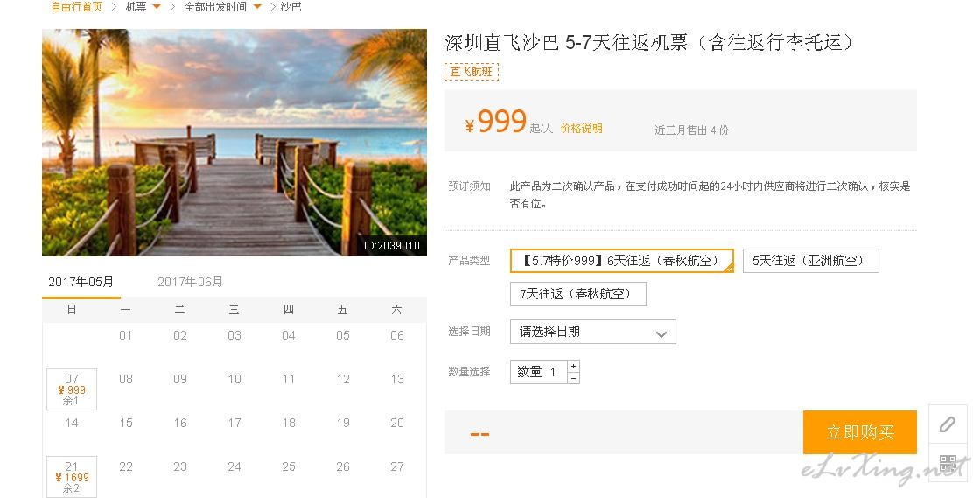Click the pencil feedback icon
Viewport: 980px width, 498px height.
tap(948, 424)
